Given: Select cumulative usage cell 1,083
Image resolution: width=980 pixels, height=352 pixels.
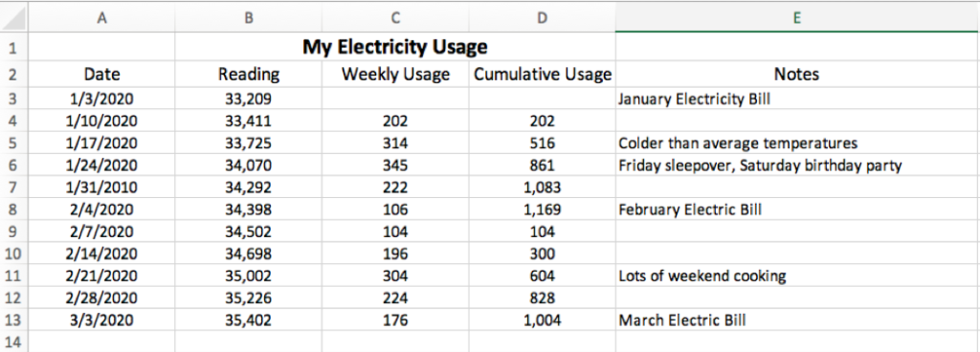Looking at the screenshot, I should (x=542, y=187).
